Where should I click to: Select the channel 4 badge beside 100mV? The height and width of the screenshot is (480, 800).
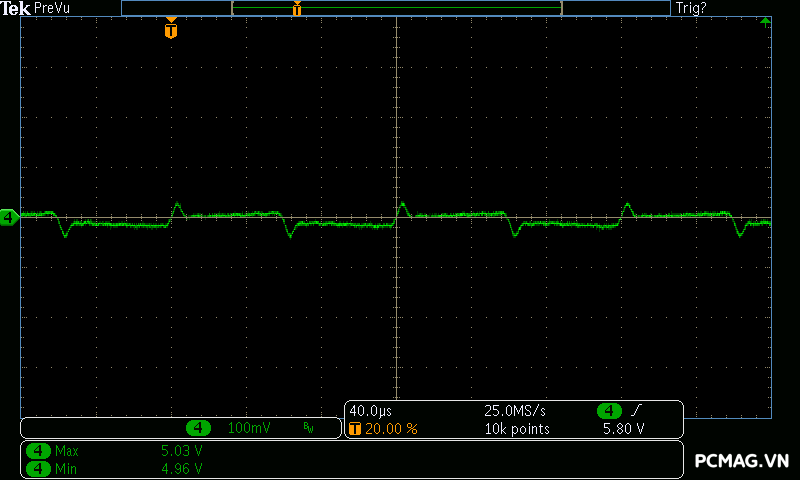(200, 428)
